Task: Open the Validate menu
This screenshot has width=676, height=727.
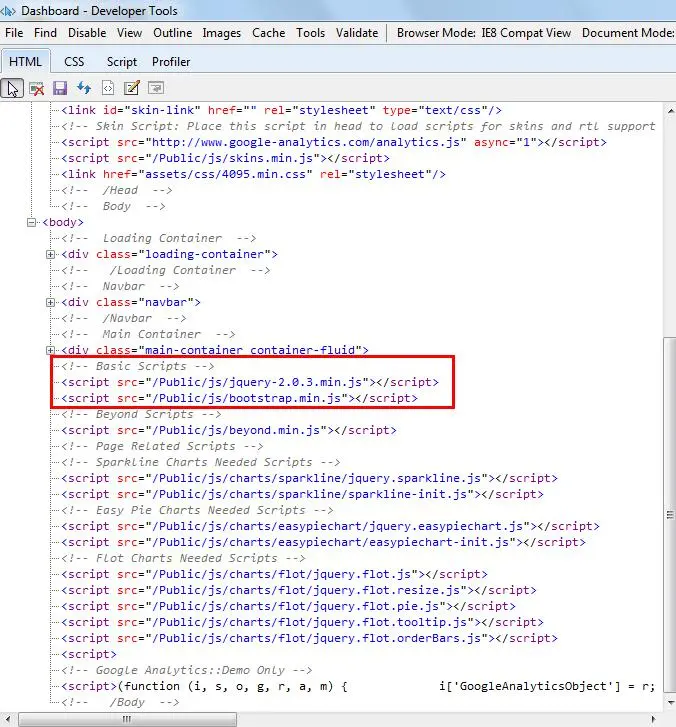Action: tap(357, 33)
